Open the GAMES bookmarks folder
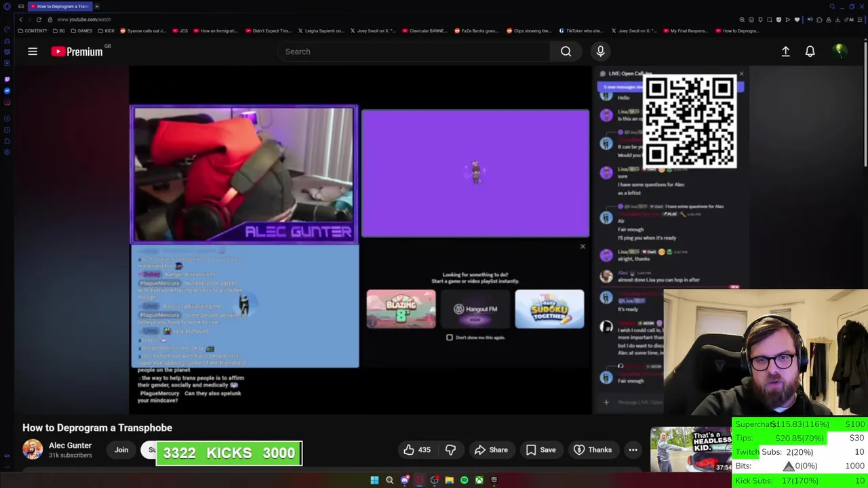Viewport: 868px width, 488px height. [x=81, y=30]
